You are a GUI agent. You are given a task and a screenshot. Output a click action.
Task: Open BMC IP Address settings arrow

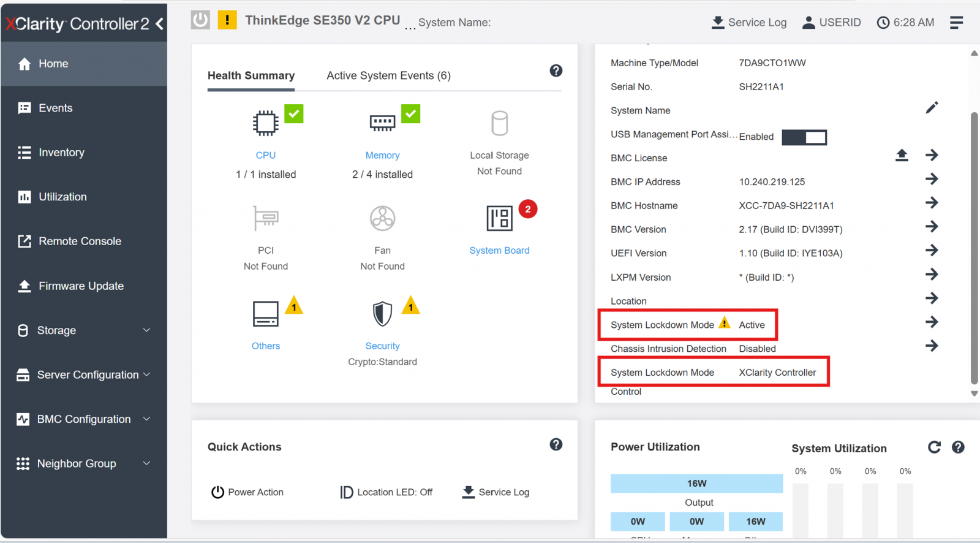(932, 179)
